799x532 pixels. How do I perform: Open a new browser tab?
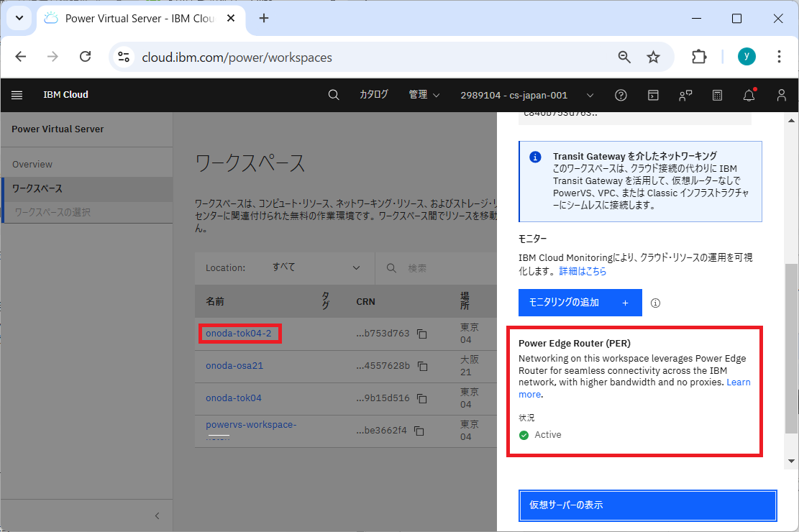click(x=263, y=19)
